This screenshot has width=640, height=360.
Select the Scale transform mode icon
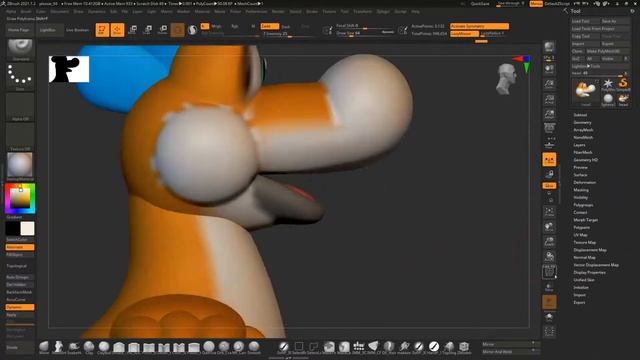(x=148, y=30)
